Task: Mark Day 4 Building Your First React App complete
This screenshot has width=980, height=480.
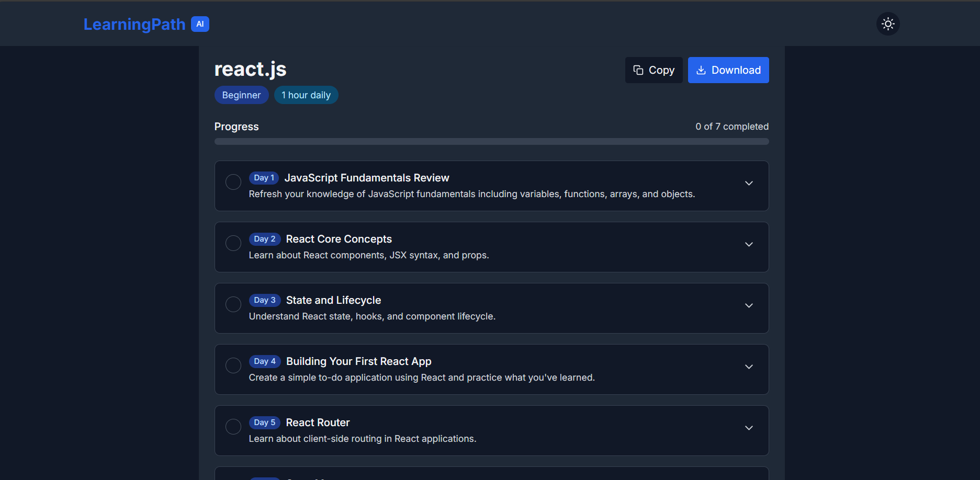Action: click(x=233, y=365)
